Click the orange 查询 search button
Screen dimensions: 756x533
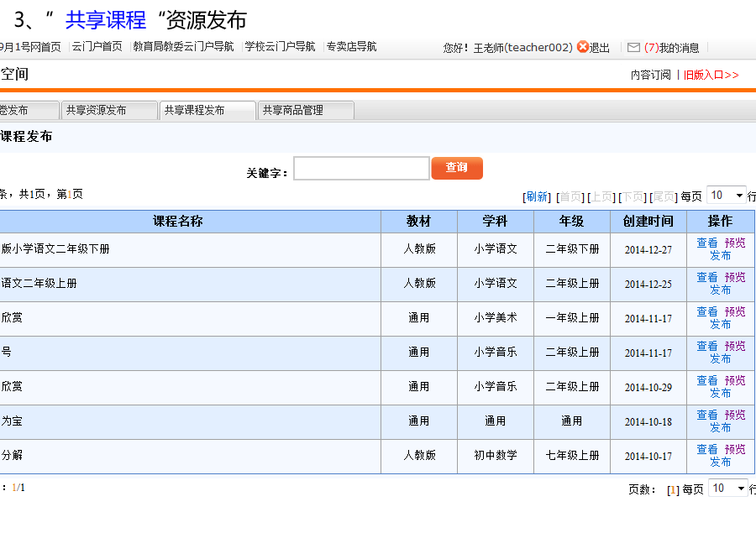click(x=457, y=168)
